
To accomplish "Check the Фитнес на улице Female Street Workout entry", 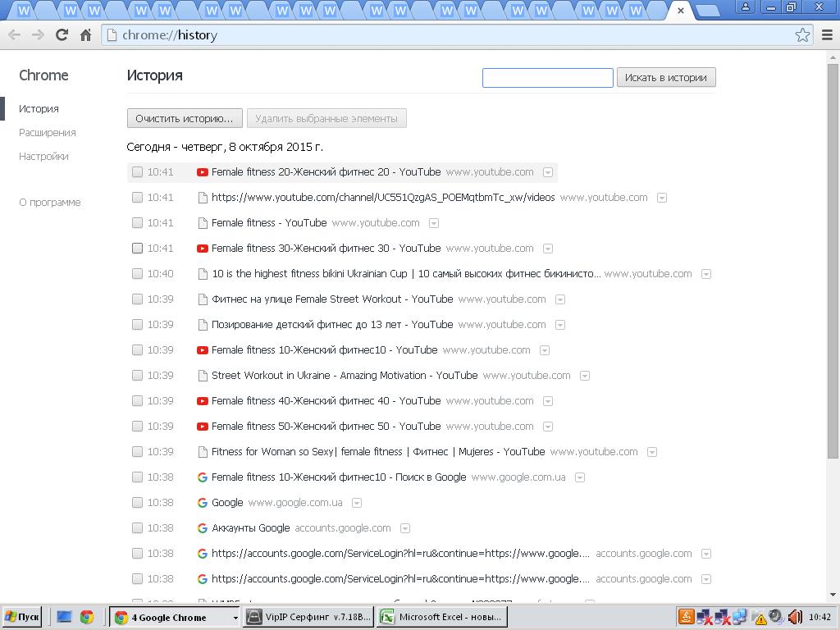I will pyautogui.click(x=137, y=299).
